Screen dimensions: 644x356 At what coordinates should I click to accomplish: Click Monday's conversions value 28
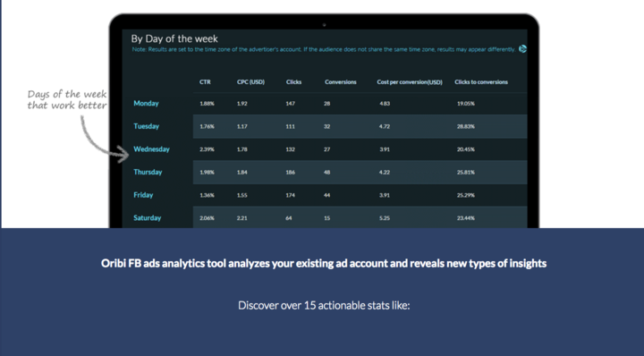pyautogui.click(x=327, y=104)
